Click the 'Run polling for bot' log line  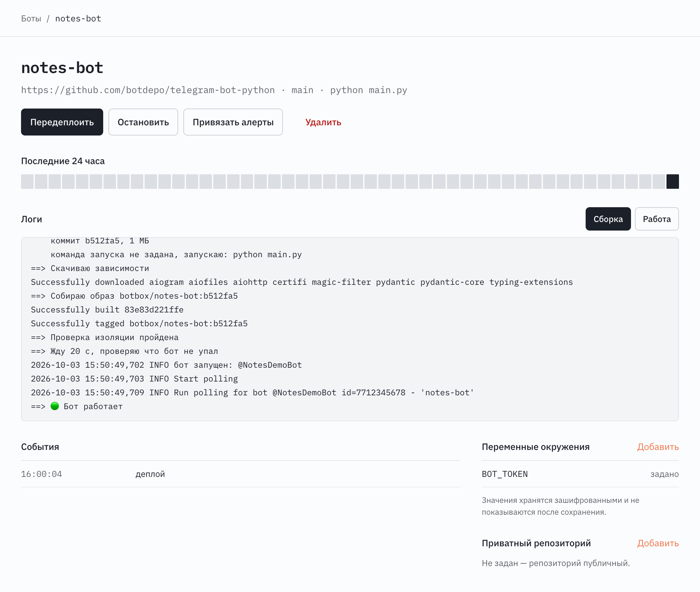pos(253,393)
